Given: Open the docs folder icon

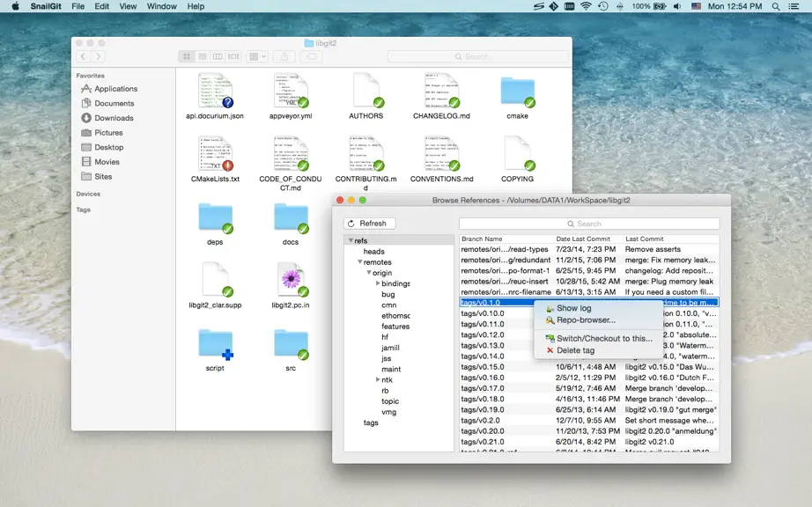Looking at the screenshot, I should [291, 217].
